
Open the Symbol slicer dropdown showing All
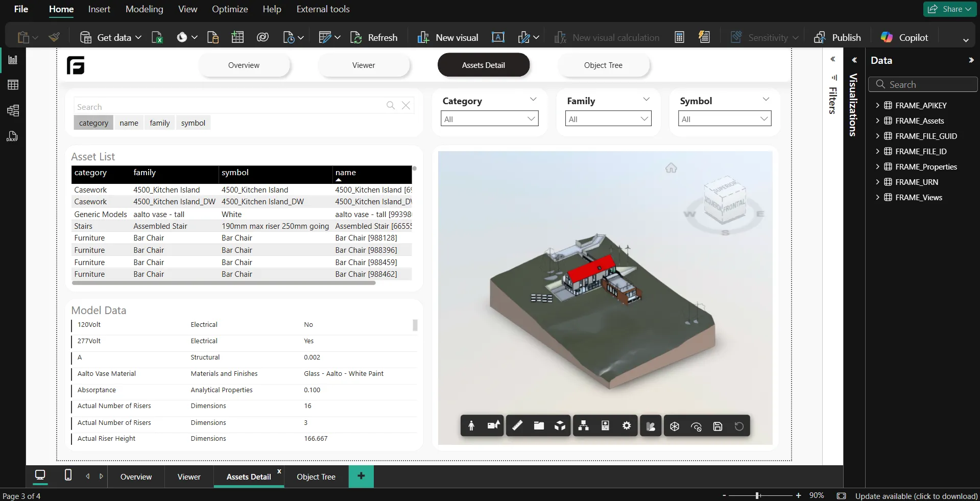click(725, 119)
